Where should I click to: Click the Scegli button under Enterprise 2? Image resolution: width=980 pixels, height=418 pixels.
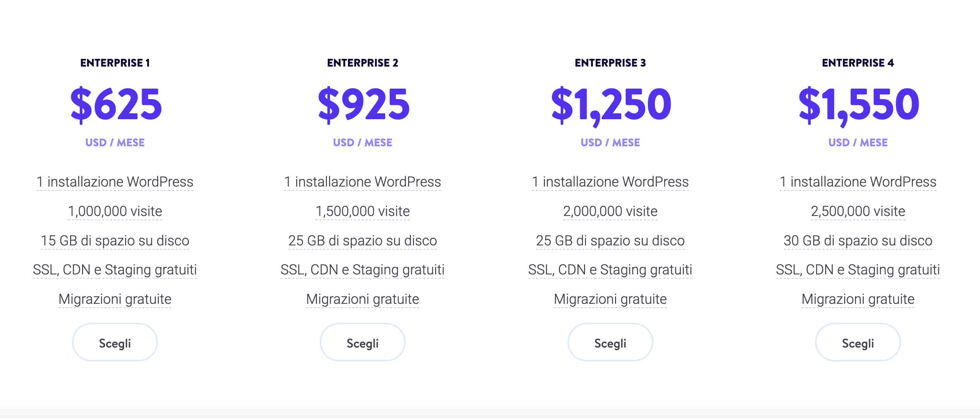[362, 342]
